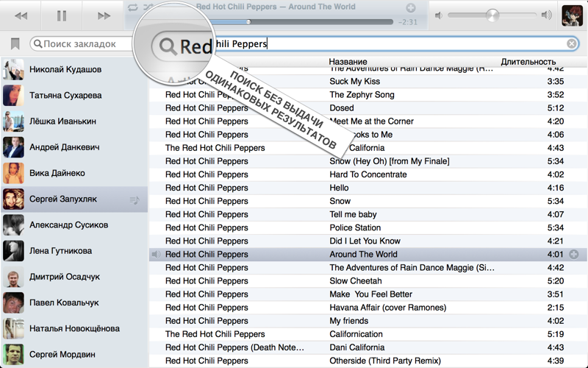
Task: Click the bookmarks ribbon icon
Action: click(x=15, y=44)
